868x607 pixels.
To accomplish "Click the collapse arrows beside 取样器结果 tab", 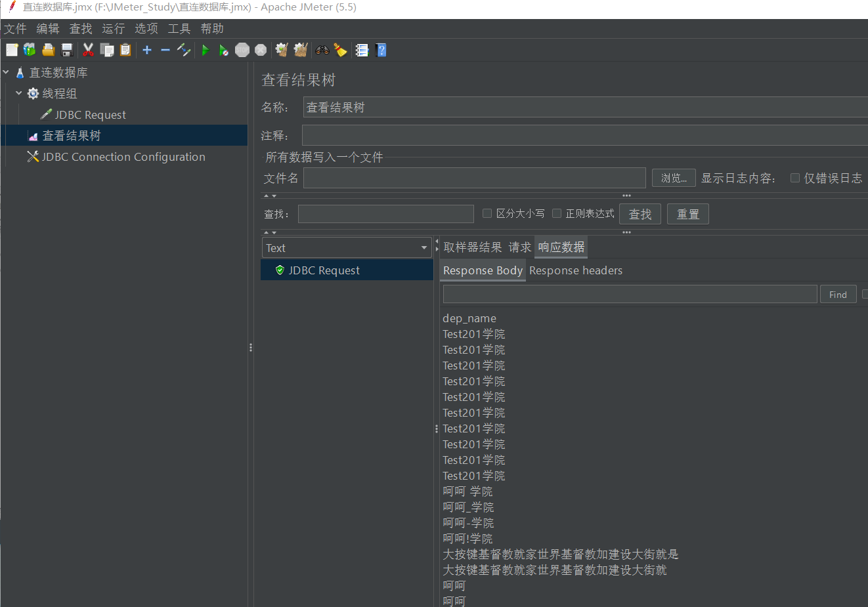I will tap(437, 245).
